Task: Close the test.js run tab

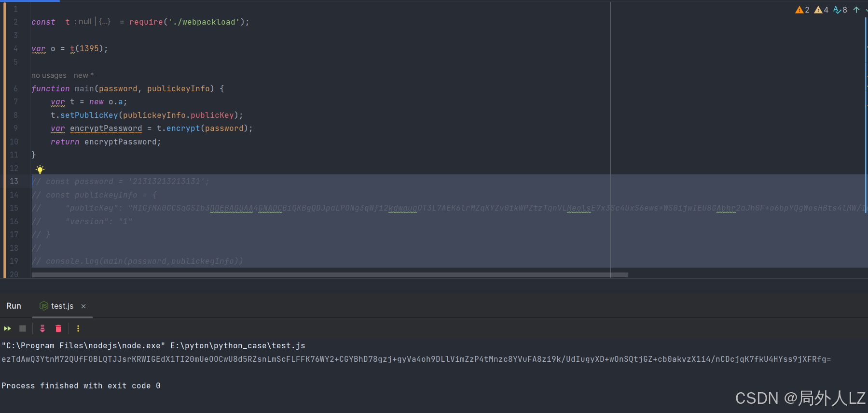Action: [x=83, y=306]
